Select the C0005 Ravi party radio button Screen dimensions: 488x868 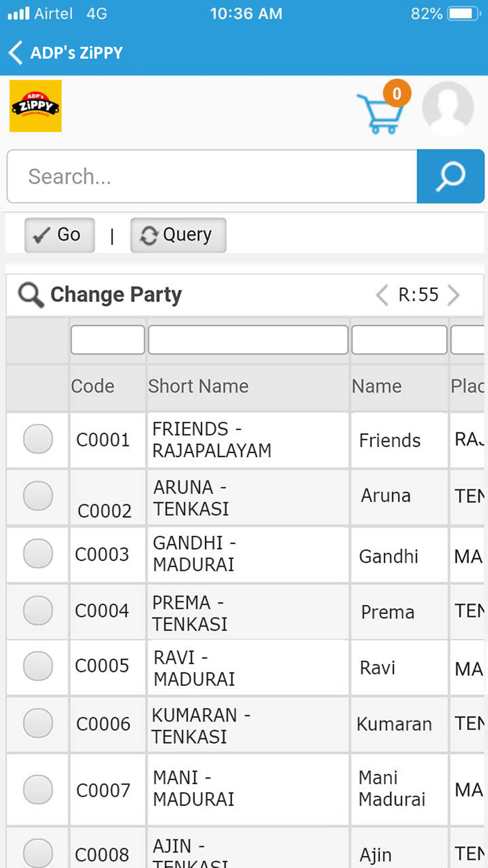[38, 666]
